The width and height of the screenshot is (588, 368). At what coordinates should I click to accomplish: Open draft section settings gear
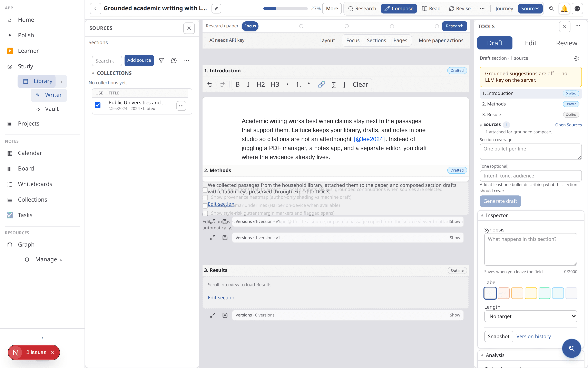point(576,58)
